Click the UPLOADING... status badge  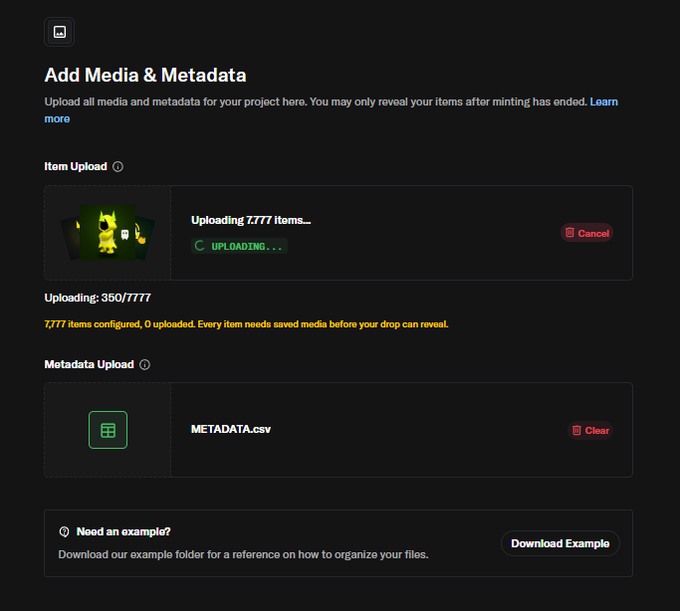pyautogui.click(x=239, y=246)
